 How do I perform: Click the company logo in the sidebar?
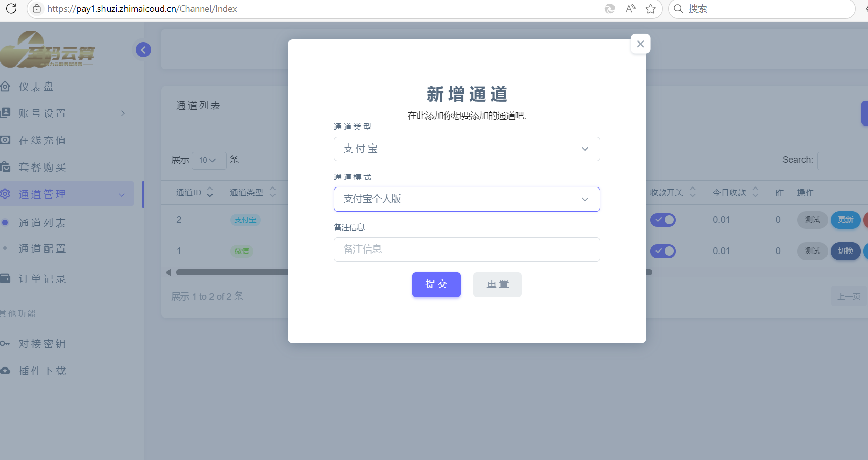pos(47,50)
